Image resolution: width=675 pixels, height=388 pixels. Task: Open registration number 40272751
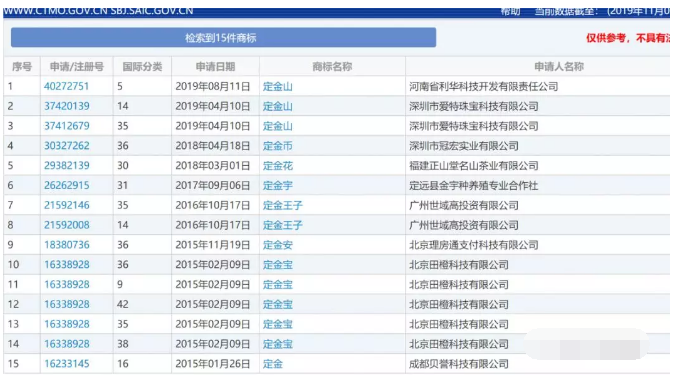coord(66,86)
